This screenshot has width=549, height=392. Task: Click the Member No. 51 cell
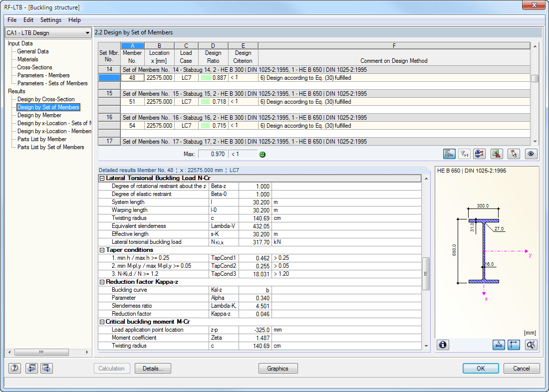coord(132,102)
